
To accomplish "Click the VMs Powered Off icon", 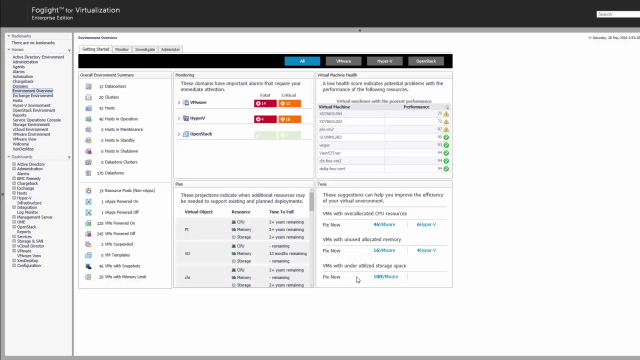I will pyautogui.click(x=89, y=234).
